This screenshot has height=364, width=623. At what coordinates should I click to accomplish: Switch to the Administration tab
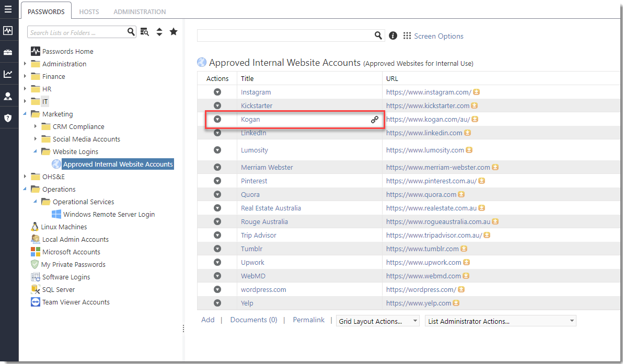[140, 11]
